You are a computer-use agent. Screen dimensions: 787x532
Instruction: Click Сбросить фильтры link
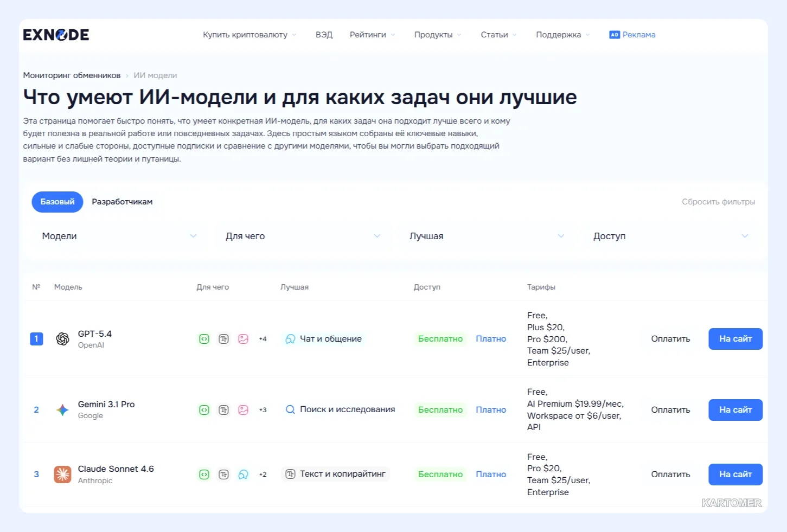(718, 202)
